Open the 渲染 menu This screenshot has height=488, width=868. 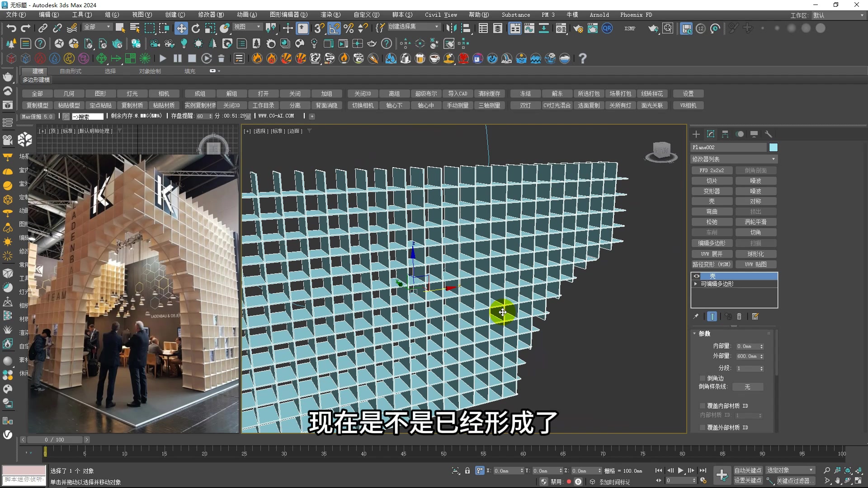pos(330,14)
